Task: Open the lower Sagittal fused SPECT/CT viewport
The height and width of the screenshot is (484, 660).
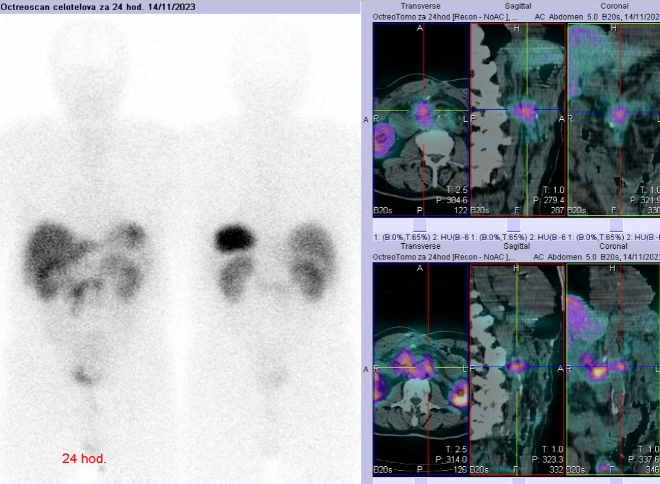Action: [518, 369]
